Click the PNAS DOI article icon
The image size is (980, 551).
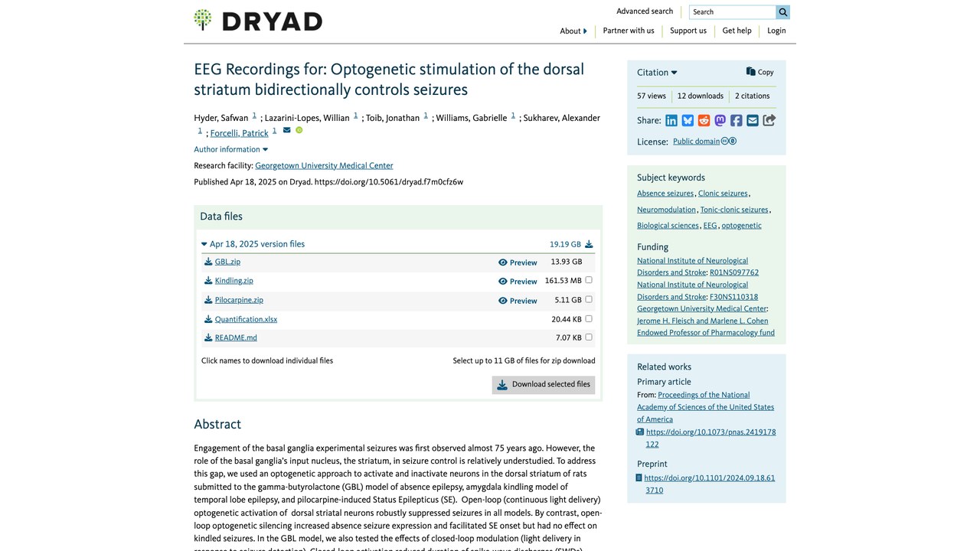tap(640, 432)
